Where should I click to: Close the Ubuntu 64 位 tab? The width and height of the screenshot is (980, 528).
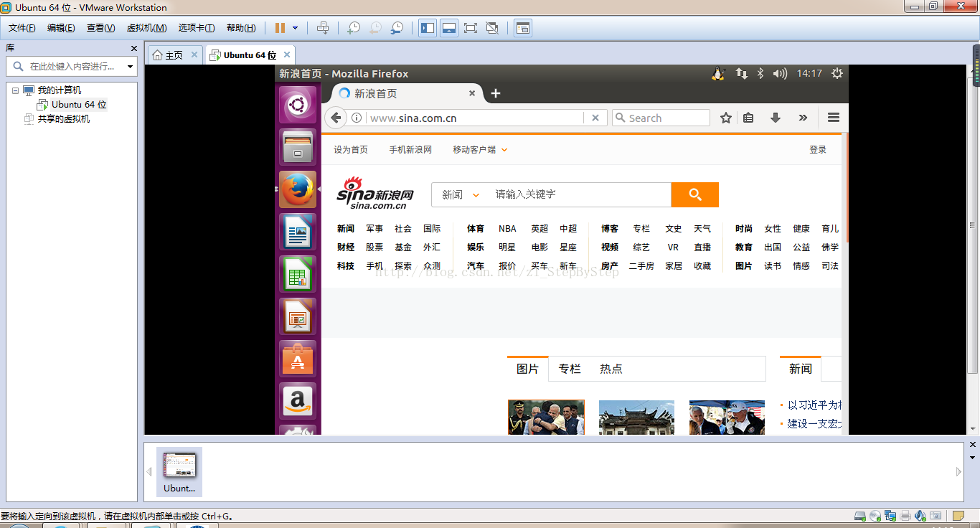coord(287,55)
